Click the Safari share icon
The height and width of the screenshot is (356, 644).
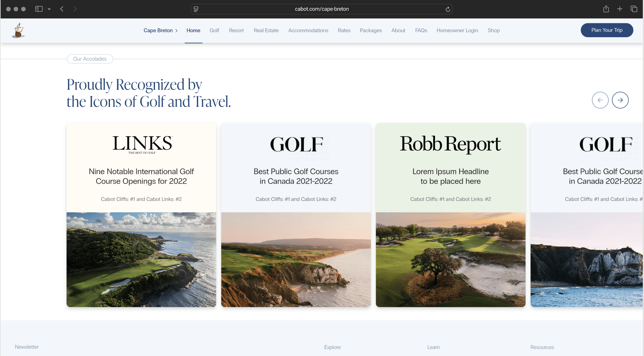606,9
